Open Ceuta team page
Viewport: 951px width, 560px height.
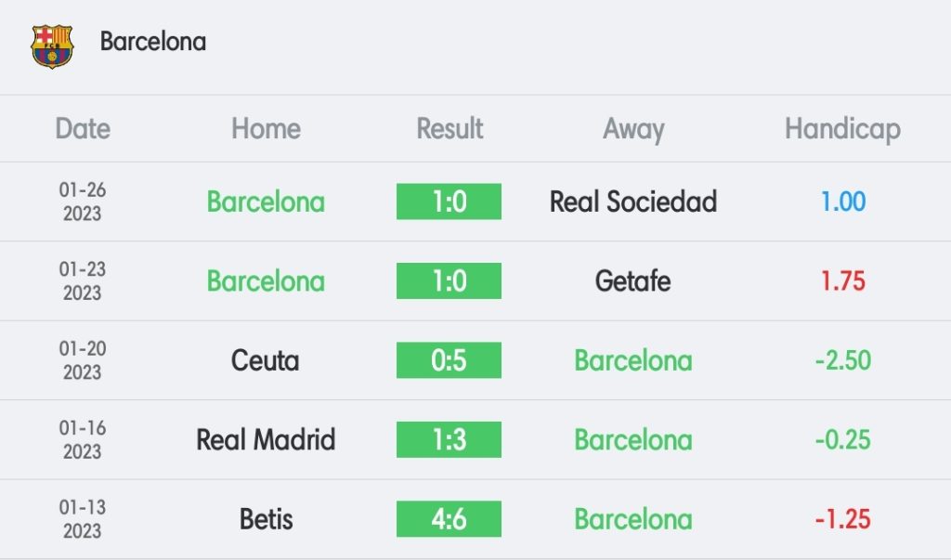(265, 361)
